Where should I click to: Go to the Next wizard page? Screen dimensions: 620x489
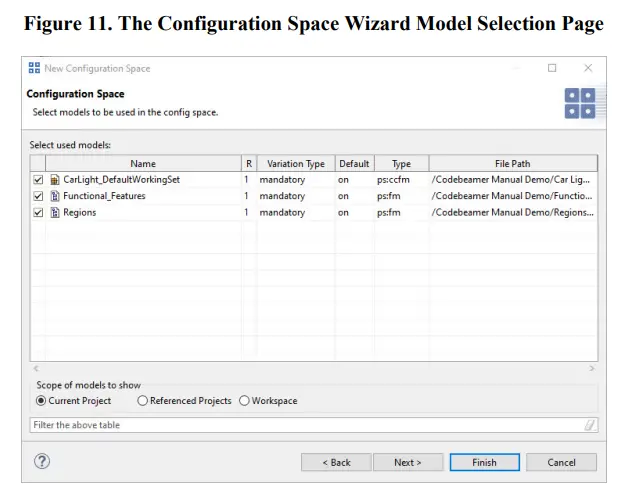407,462
